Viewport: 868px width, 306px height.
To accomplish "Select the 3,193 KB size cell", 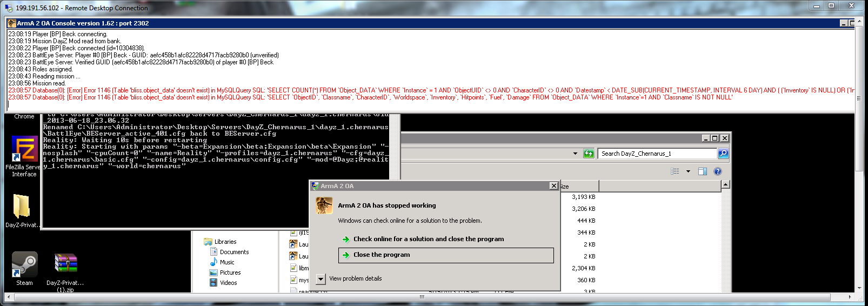I will coord(584,197).
